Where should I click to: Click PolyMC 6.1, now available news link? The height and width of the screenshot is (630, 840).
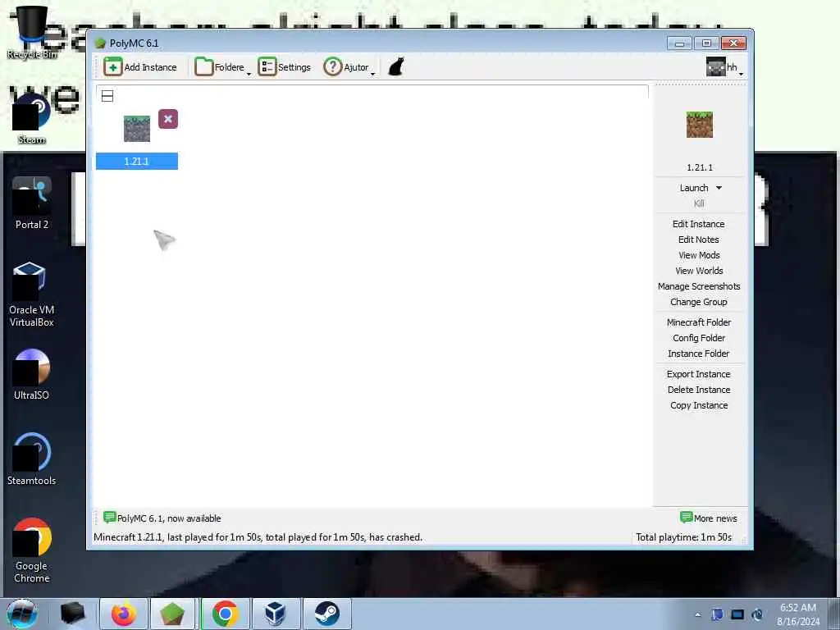(x=162, y=518)
